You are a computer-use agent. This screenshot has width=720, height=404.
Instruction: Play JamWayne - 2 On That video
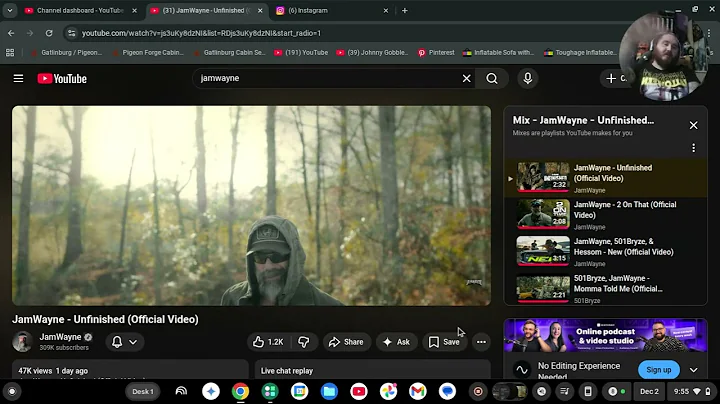(605, 215)
